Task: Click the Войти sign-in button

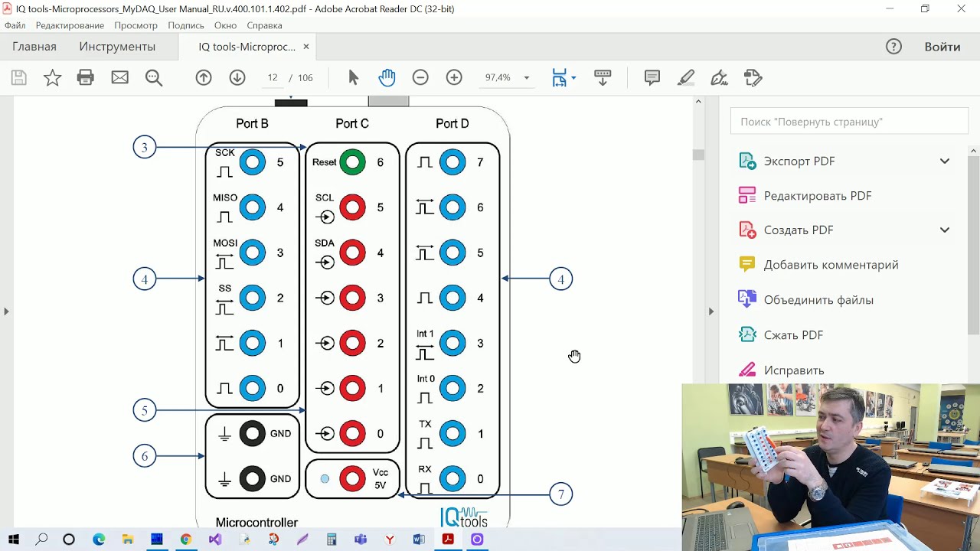Action: click(942, 47)
